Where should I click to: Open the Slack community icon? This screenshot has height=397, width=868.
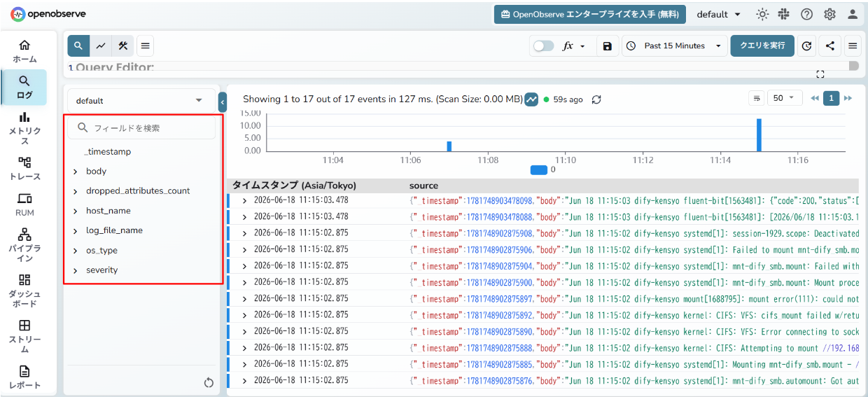[x=784, y=14]
